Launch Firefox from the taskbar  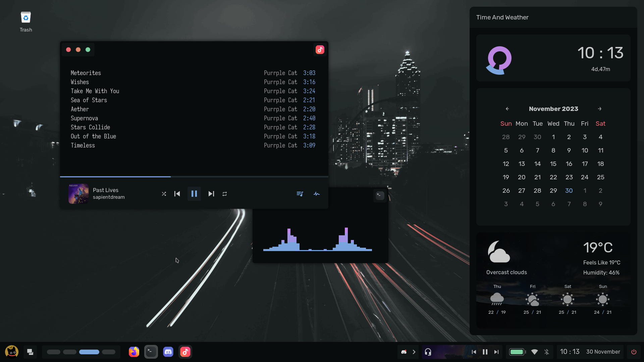134,352
